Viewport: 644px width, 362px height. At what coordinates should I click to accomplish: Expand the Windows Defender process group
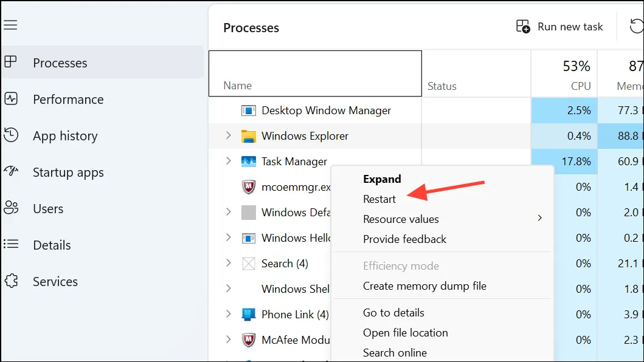(229, 212)
